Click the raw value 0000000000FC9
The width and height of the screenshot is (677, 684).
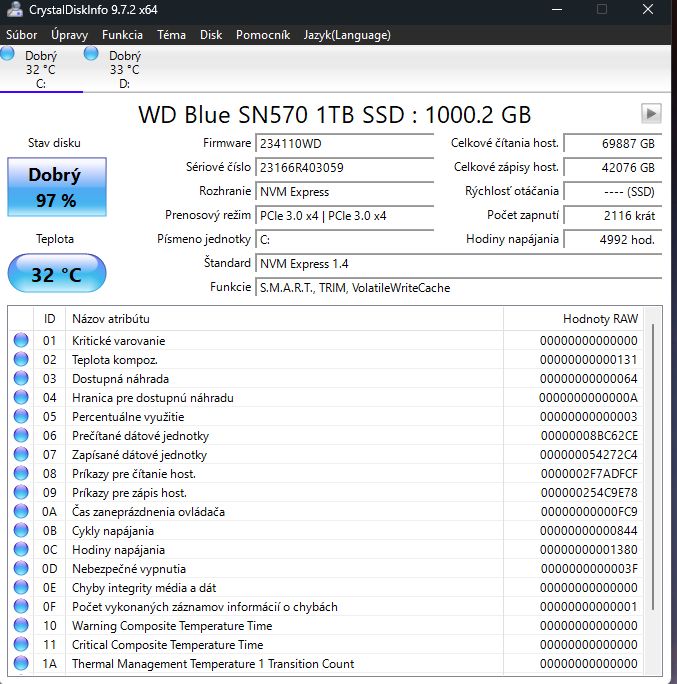pyautogui.click(x=589, y=511)
